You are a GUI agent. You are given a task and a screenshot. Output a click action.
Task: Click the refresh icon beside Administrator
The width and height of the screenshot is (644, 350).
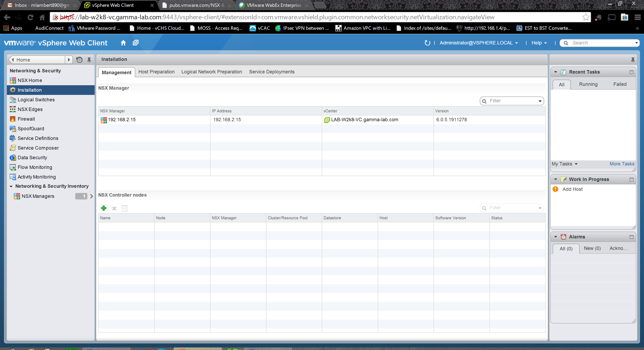click(x=427, y=43)
